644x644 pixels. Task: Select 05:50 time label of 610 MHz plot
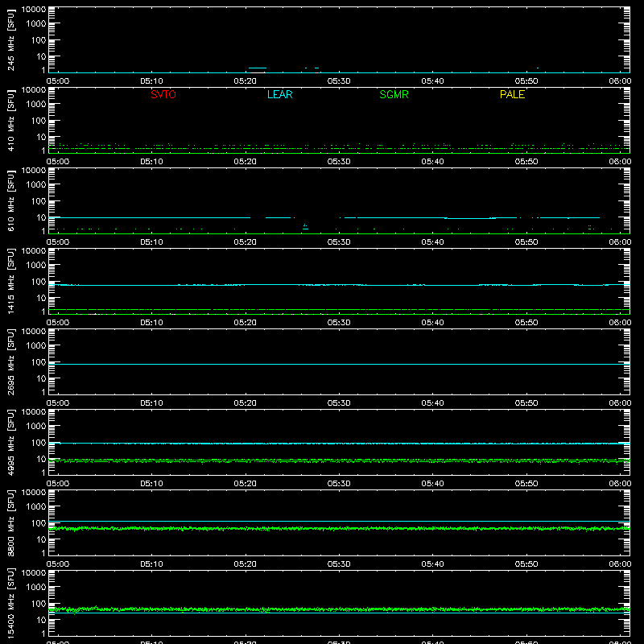526,242
